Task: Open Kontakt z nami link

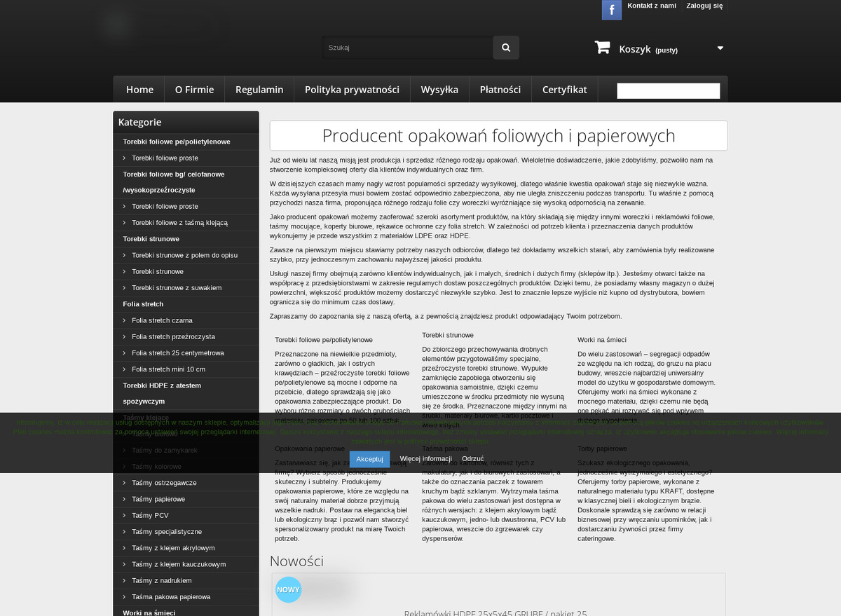Action: 652,6
